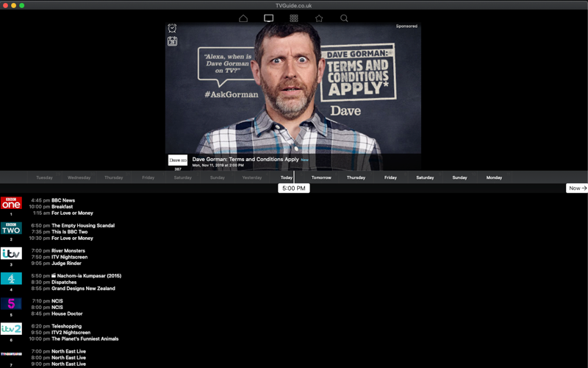Open North East Live at 8:00 pm

68,358
